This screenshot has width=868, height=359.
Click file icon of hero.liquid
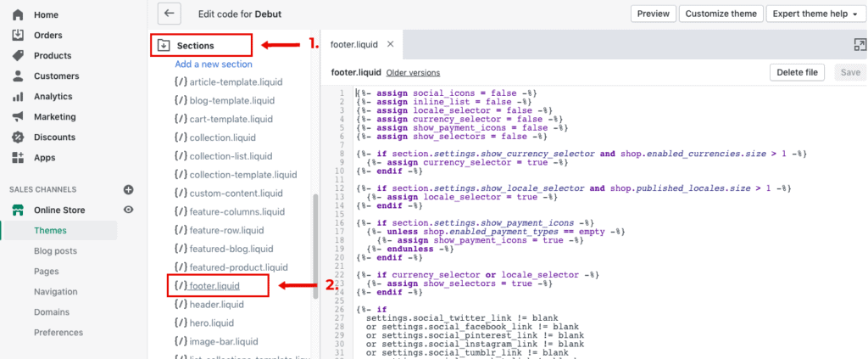point(181,323)
